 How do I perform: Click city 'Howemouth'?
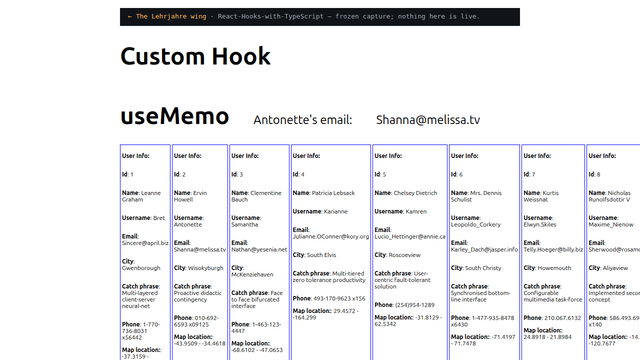click(x=554, y=268)
